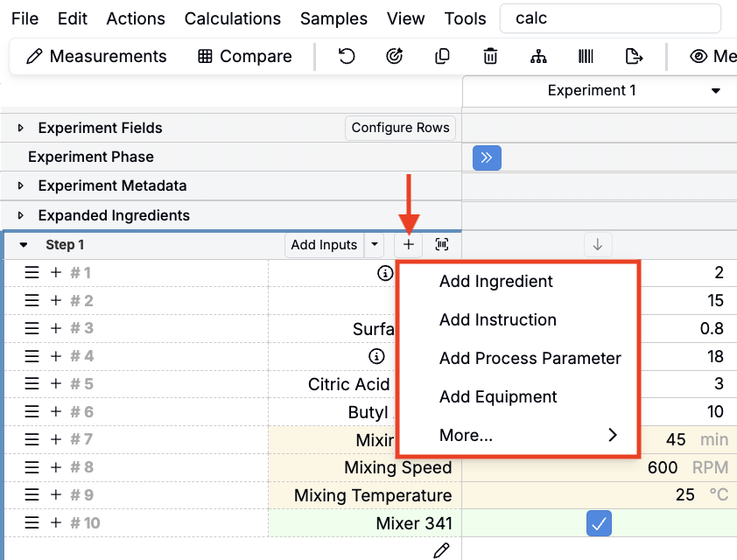This screenshot has height=560, width=737.
Task: Open the Calculations menu
Action: pos(233,18)
